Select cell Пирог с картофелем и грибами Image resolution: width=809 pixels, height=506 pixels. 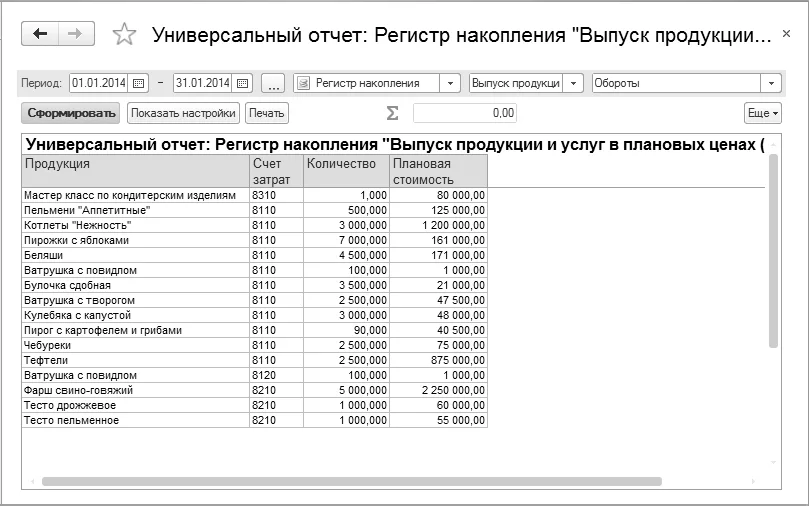(x=136, y=330)
